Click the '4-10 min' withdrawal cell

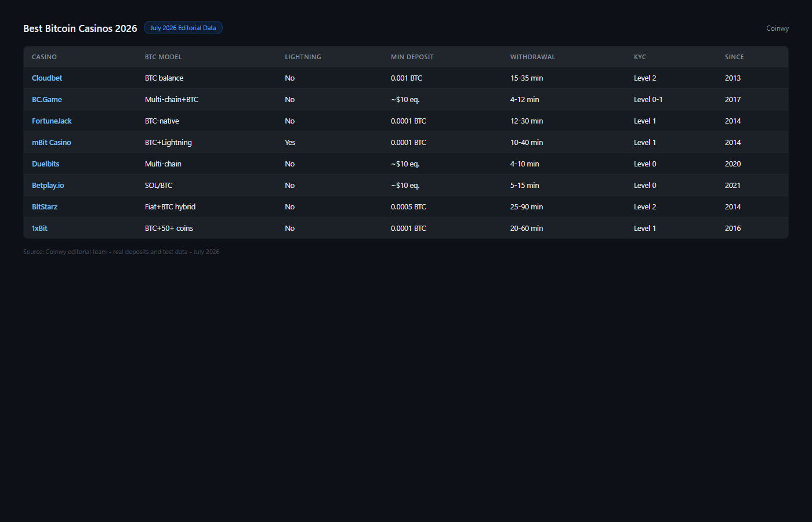[x=524, y=164]
